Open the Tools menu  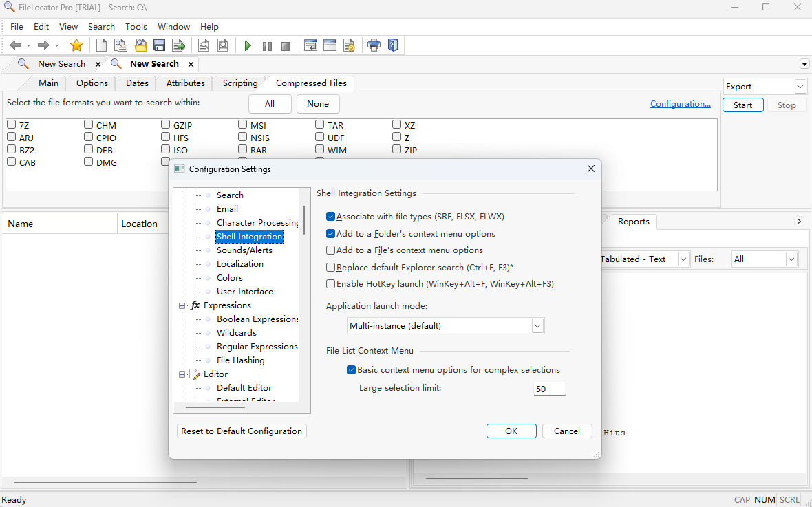136,27
